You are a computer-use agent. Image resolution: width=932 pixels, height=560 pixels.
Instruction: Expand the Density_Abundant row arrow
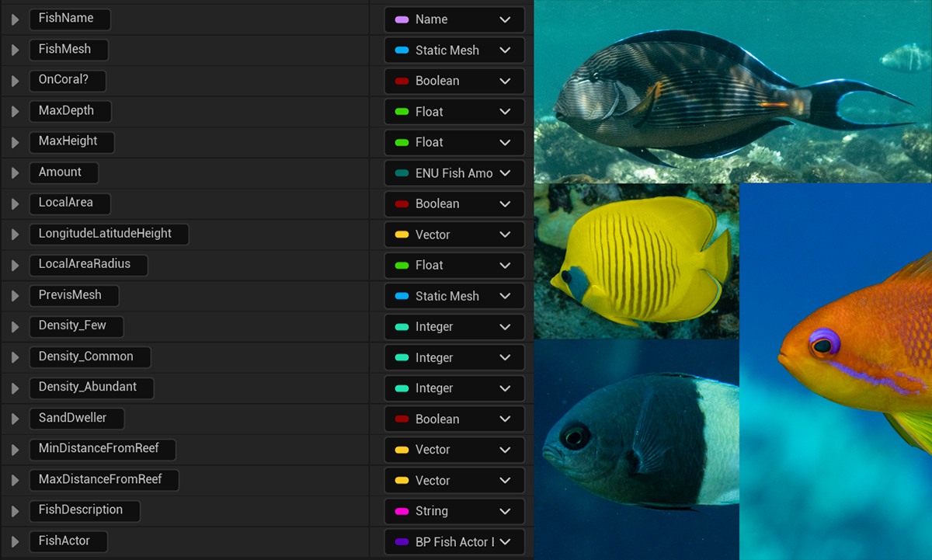[15, 388]
